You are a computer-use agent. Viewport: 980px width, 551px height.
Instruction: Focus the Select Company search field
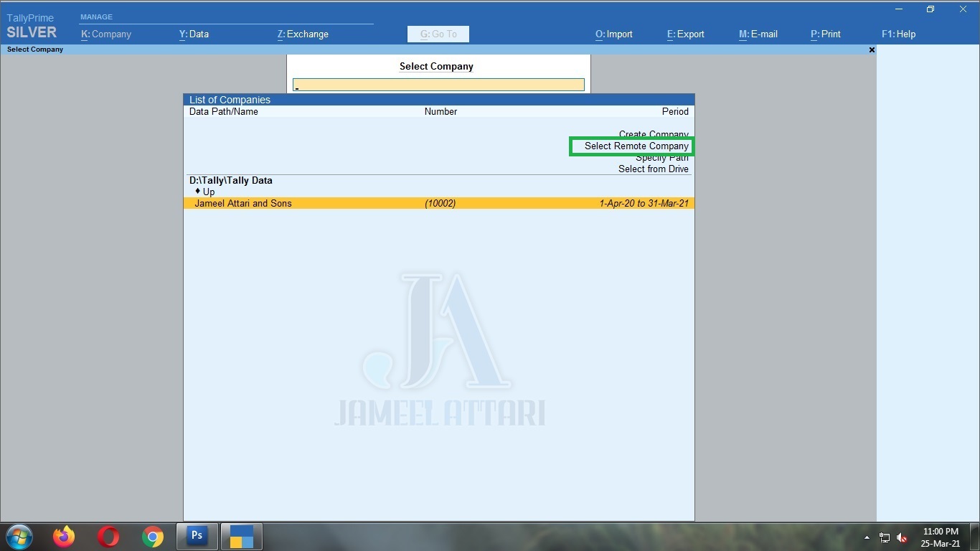[x=438, y=85]
